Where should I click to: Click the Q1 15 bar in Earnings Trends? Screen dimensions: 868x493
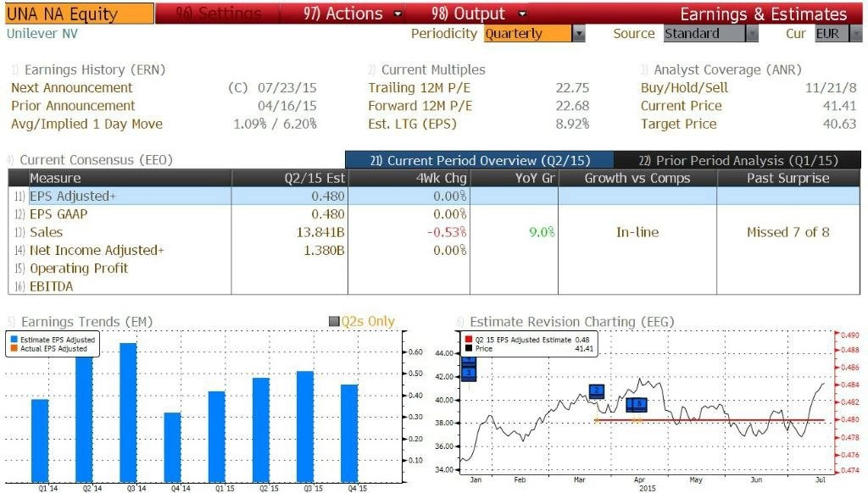(217, 436)
